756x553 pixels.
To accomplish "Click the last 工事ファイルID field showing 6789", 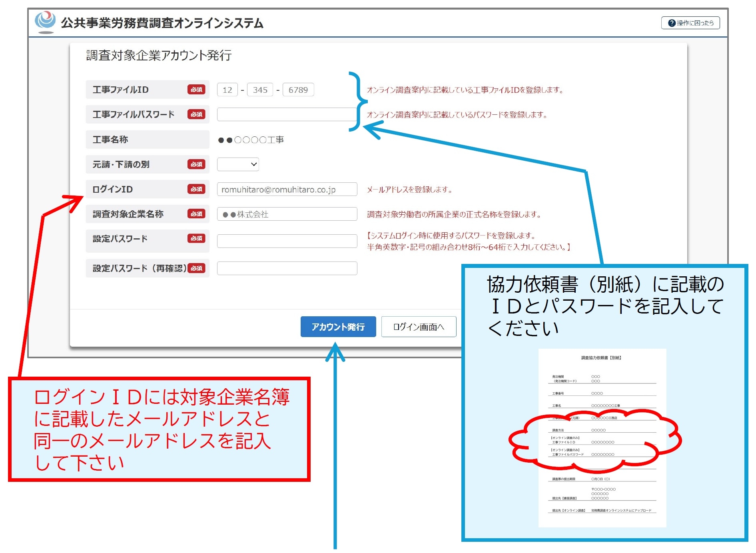I will (298, 90).
